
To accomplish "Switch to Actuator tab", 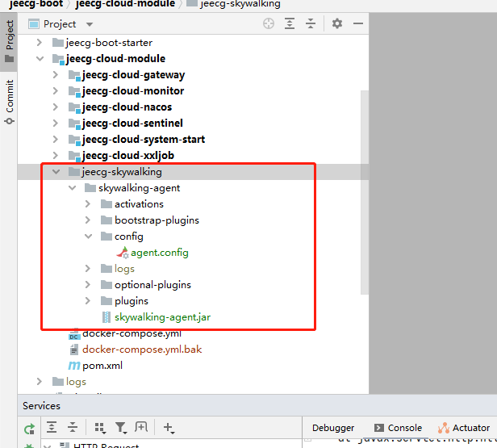I will tap(464, 428).
